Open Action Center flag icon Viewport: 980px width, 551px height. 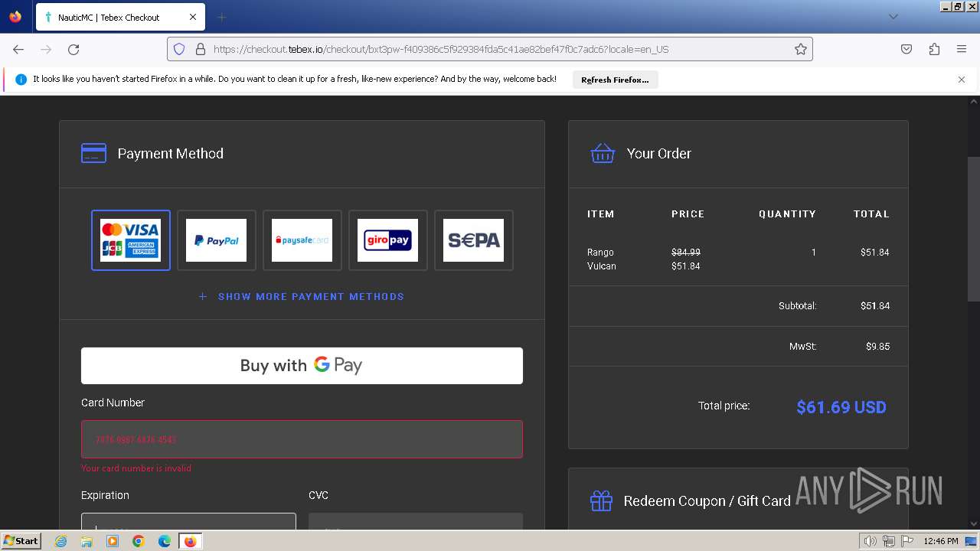point(908,541)
